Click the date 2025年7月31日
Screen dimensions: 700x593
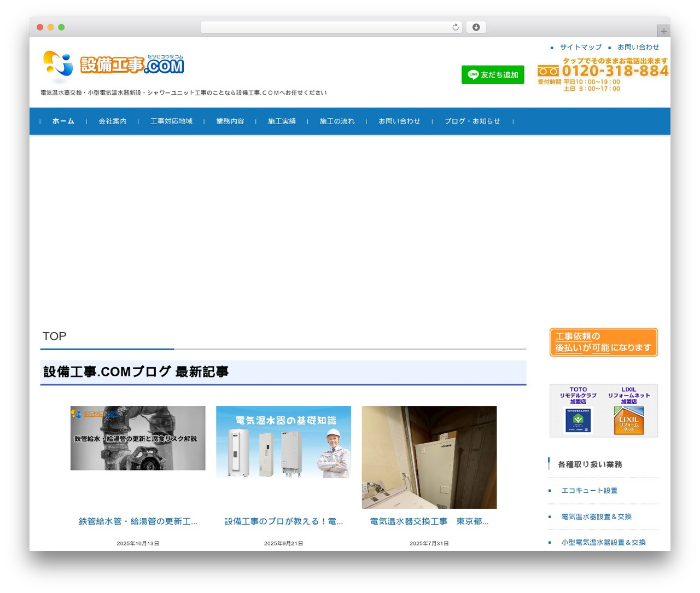pos(429,543)
